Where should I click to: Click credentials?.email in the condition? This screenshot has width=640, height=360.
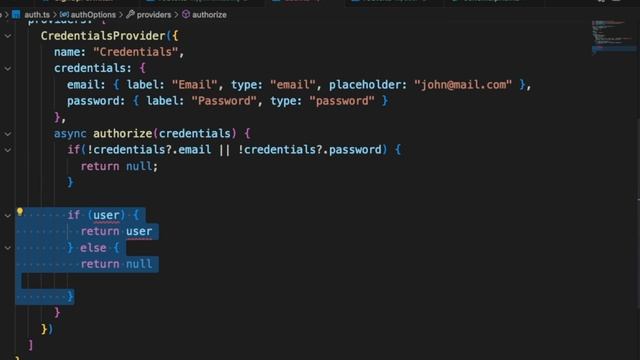click(x=152, y=150)
